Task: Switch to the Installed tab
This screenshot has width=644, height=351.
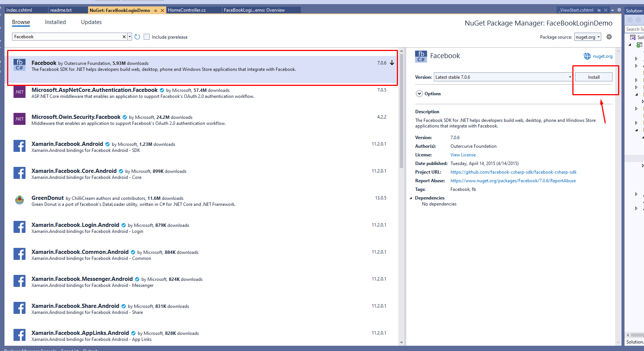Action: [x=56, y=22]
